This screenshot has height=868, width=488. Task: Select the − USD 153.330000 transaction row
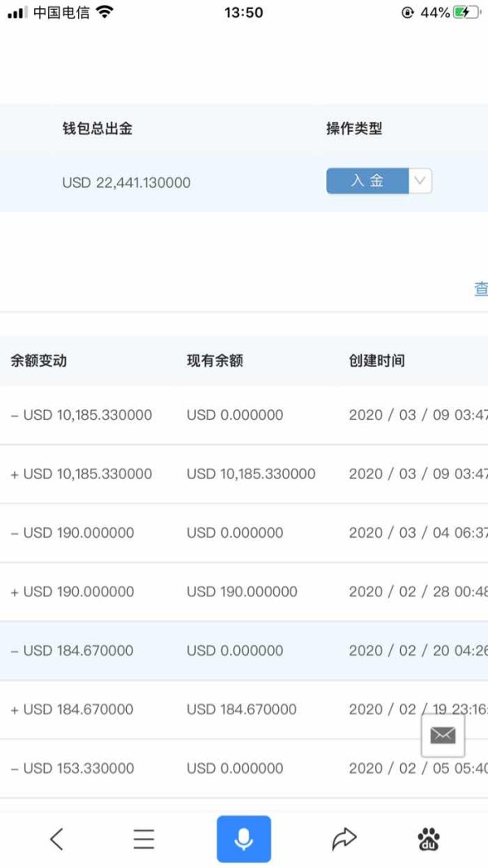click(x=244, y=769)
